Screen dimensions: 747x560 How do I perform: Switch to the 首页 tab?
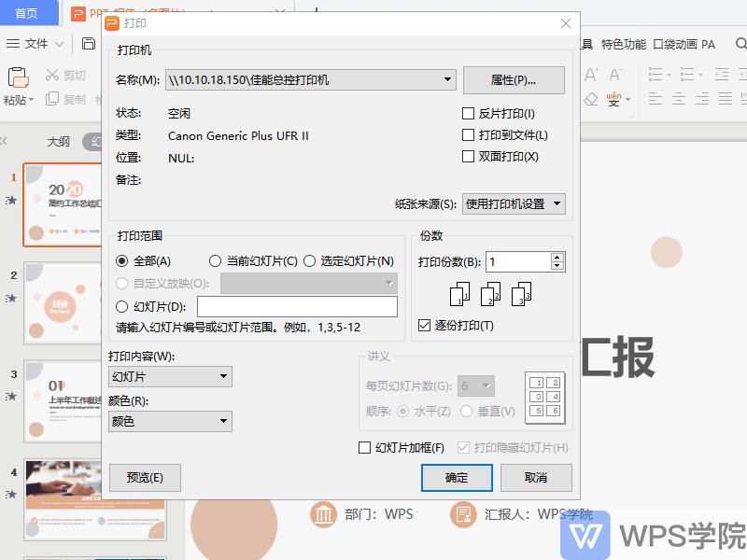tap(28, 13)
